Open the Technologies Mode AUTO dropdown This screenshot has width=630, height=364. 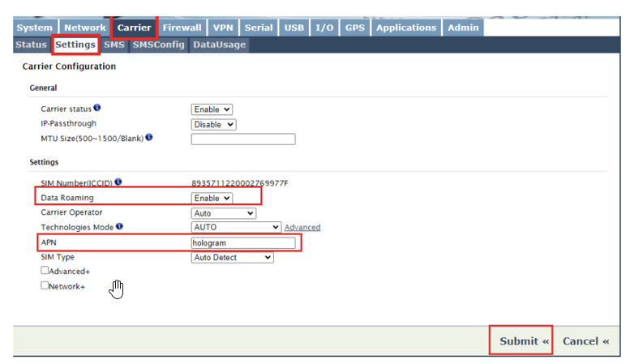[236, 228]
